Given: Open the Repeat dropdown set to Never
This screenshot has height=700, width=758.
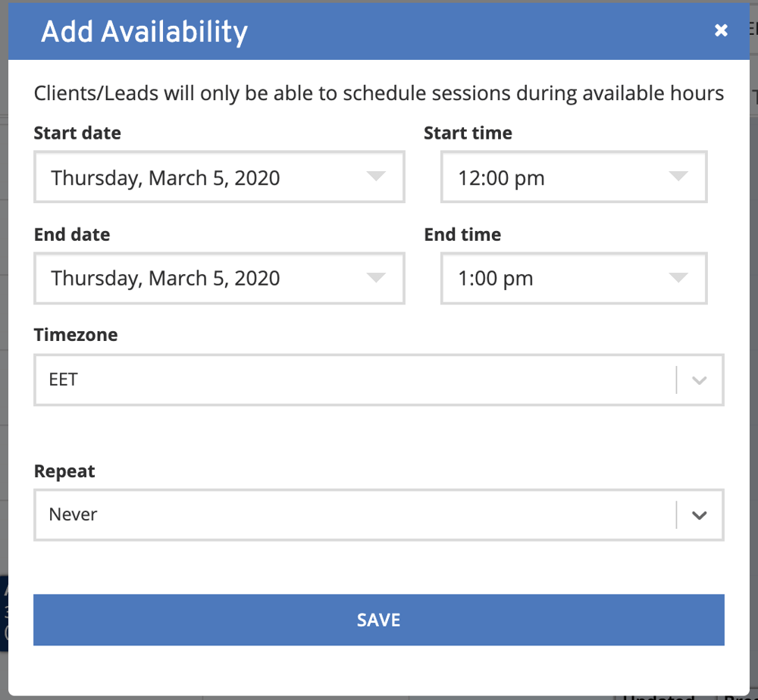Looking at the screenshot, I should pos(379,514).
